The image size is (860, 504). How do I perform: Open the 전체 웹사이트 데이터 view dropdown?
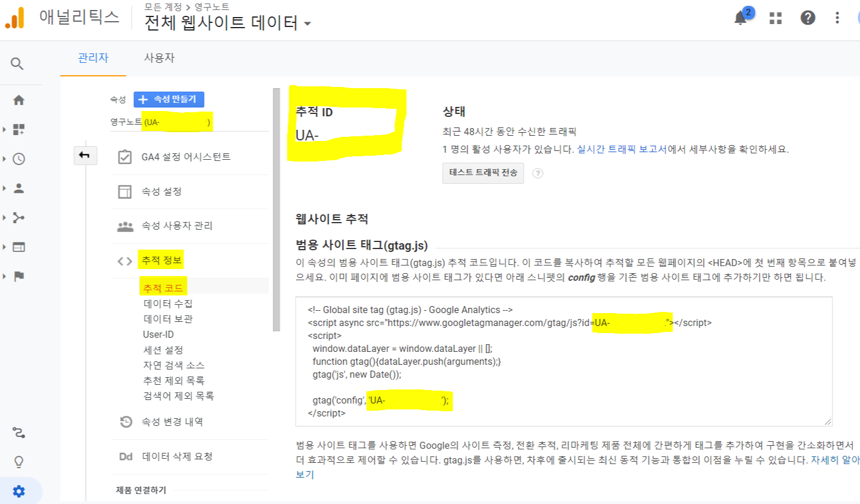[227, 23]
